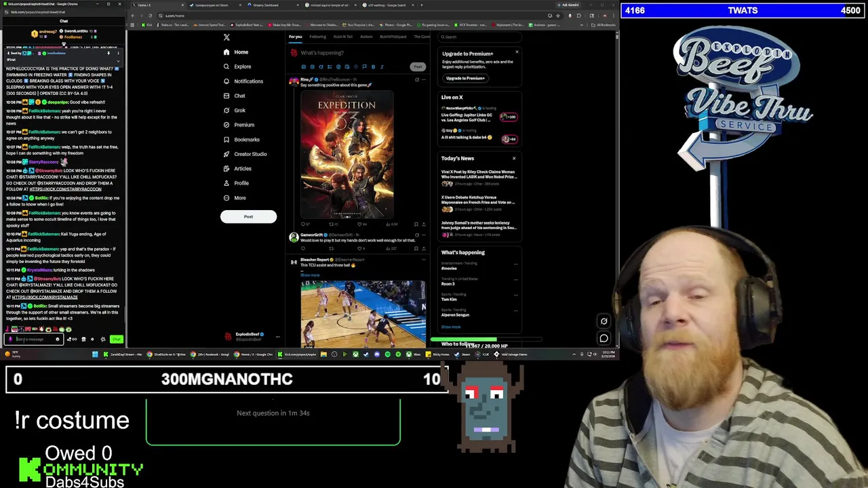
Task: Switch to the Kush N Tell tab
Action: [x=342, y=37]
